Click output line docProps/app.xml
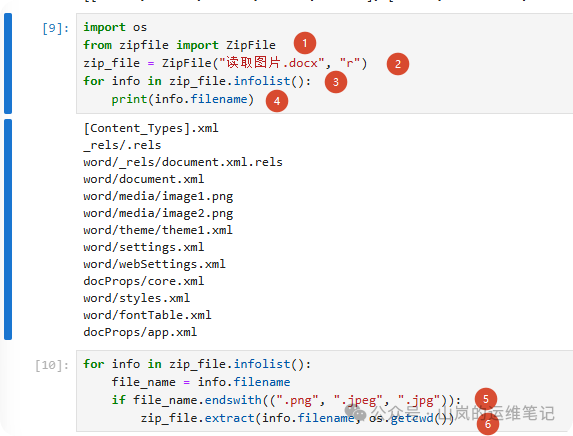This screenshot has width=573, height=436. 140,332
